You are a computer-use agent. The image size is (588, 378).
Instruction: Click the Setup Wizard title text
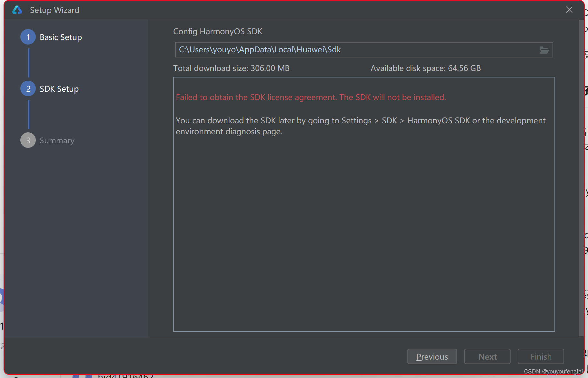[x=55, y=10]
